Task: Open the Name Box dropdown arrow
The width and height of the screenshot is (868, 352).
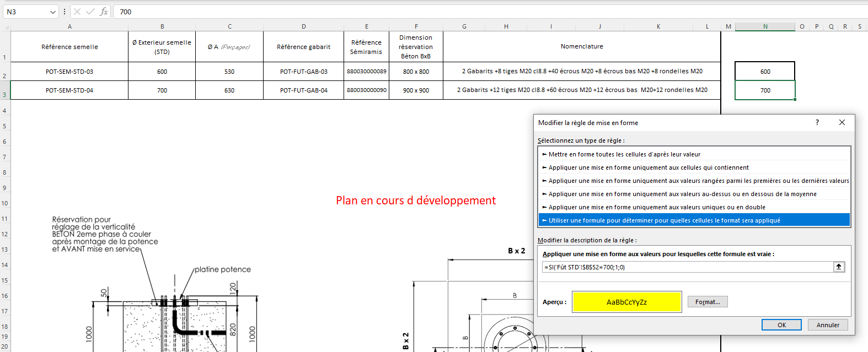Action: pyautogui.click(x=53, y=12)
